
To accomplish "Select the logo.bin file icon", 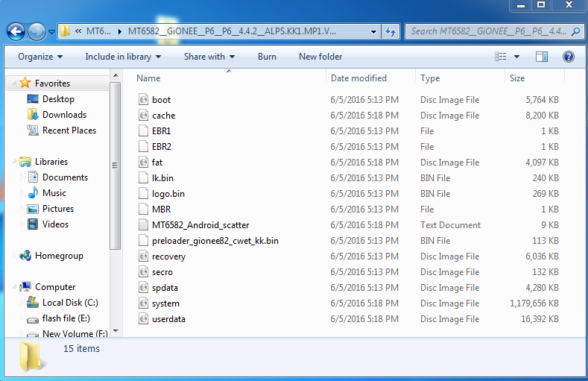I will 143,194.
